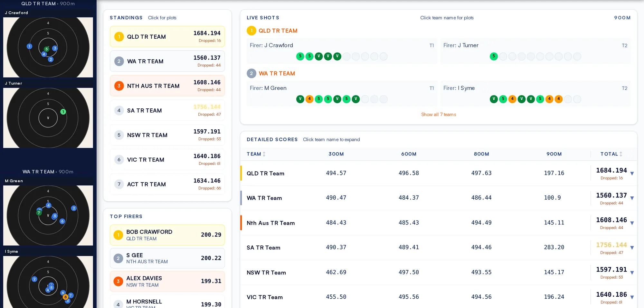The height and width of the screenshot is (308, 644).
Task: Click I Syme's first V shot dot
Action: (x=494, y=99)
